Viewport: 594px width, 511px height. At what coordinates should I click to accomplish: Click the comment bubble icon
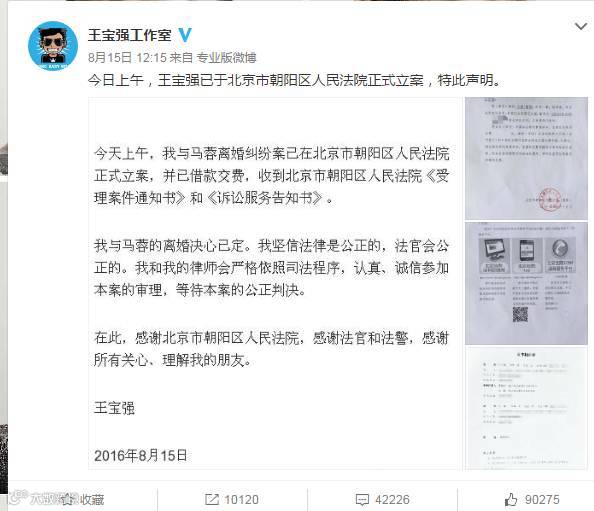(x=362, y=500)
